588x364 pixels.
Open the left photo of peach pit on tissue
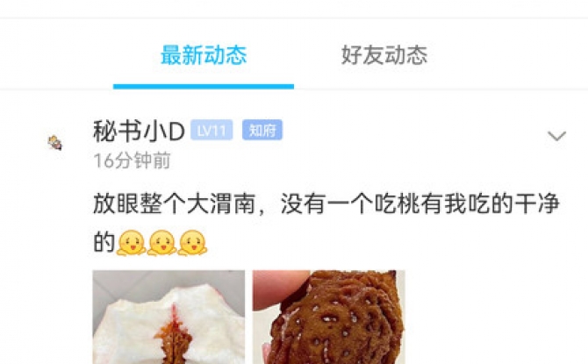click(169, 318)
